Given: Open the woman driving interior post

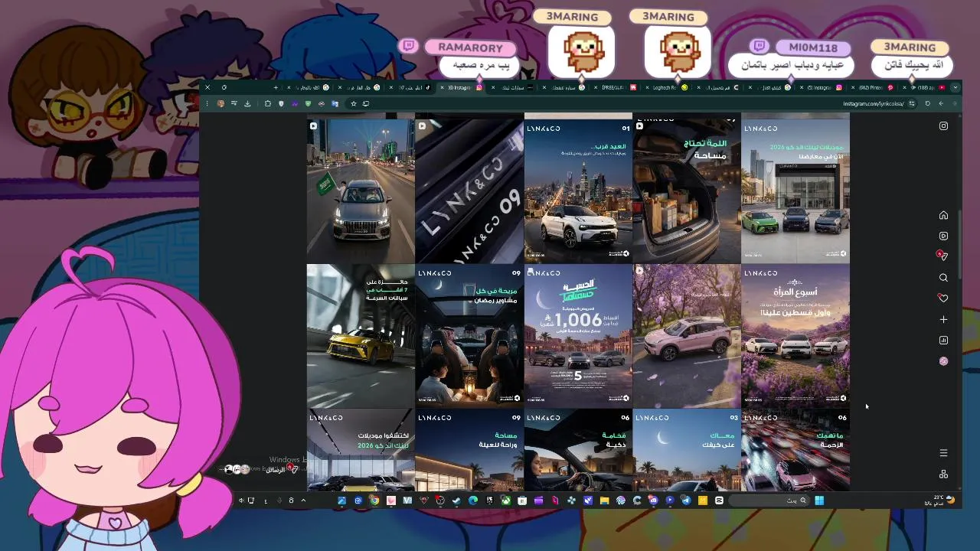Looking at the screenshot, I should (x=578, y=450).
